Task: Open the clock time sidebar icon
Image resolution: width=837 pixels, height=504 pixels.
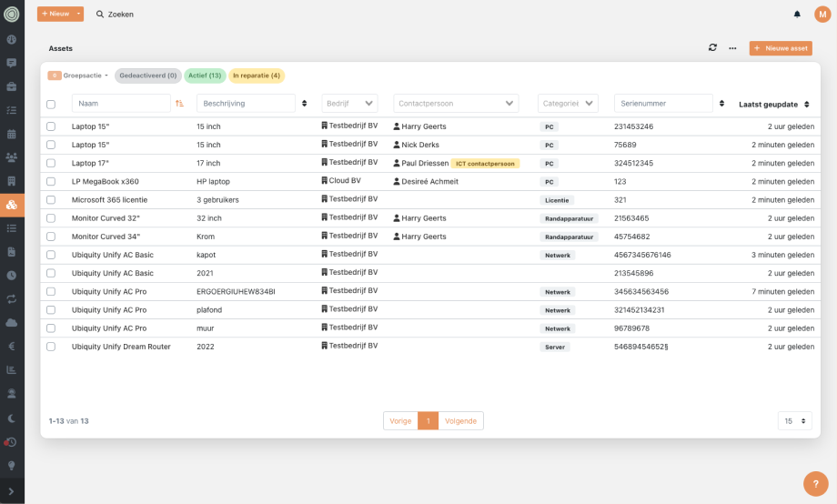Action: tap(11, 276)
